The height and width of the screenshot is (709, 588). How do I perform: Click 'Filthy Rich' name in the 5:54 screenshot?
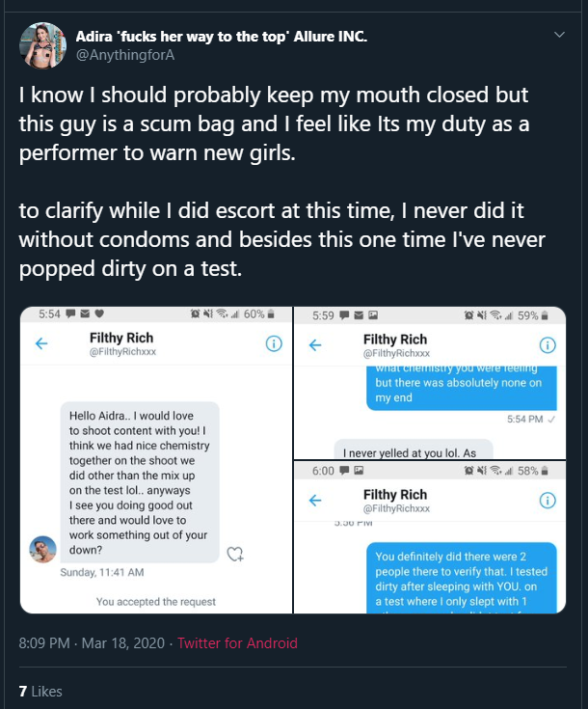121,339
